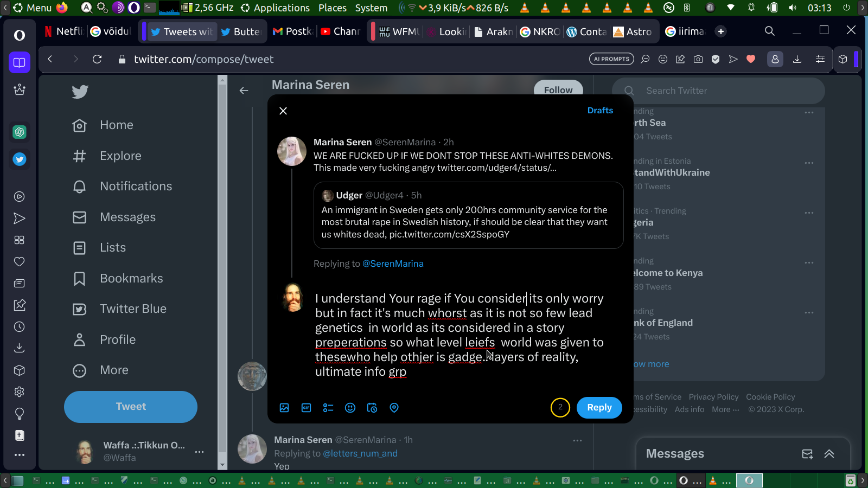Switch to the Gmail Postk tab

coord(293,31)
